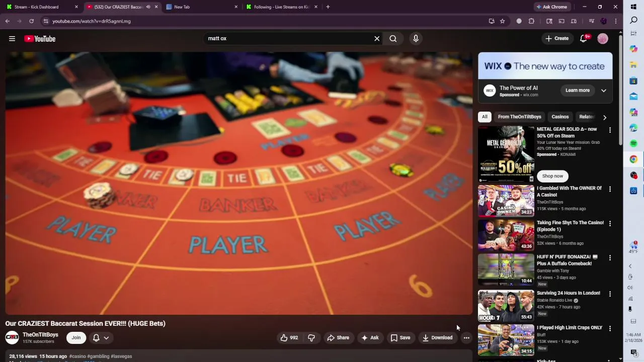Go to the YouTube home logo
Image resolution: width=644 pixels, height=362 pixels.
40,39
